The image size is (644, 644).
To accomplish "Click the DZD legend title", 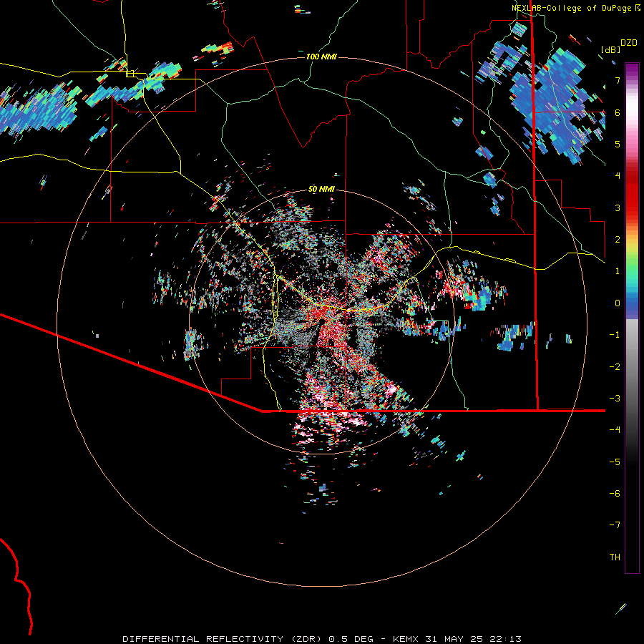I will [629, 43].
